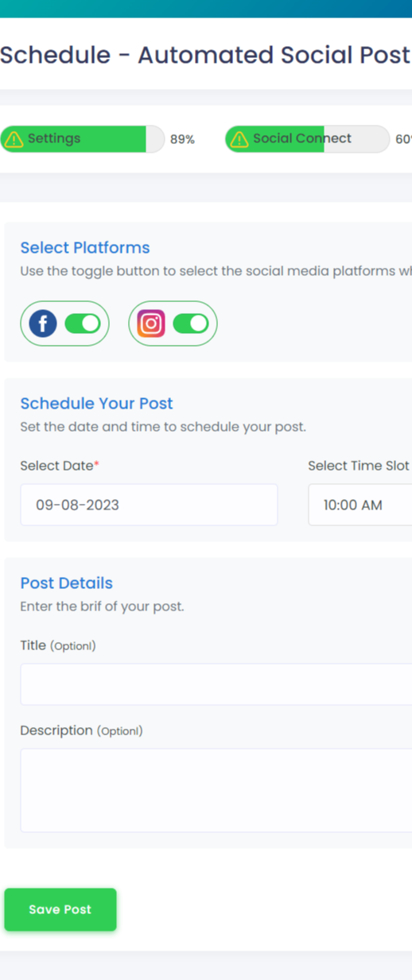The height and width of the screenshot is (980, 412).
Task: Disable the Instagram platform switch
Action: (x=190, y=323)
